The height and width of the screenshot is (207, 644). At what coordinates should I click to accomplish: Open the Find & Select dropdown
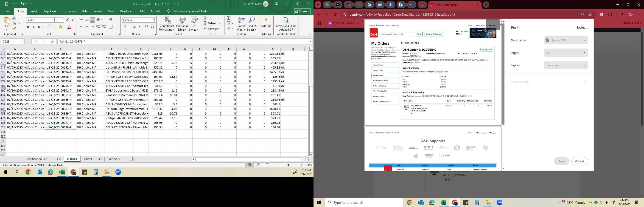(x=252, y=24)
